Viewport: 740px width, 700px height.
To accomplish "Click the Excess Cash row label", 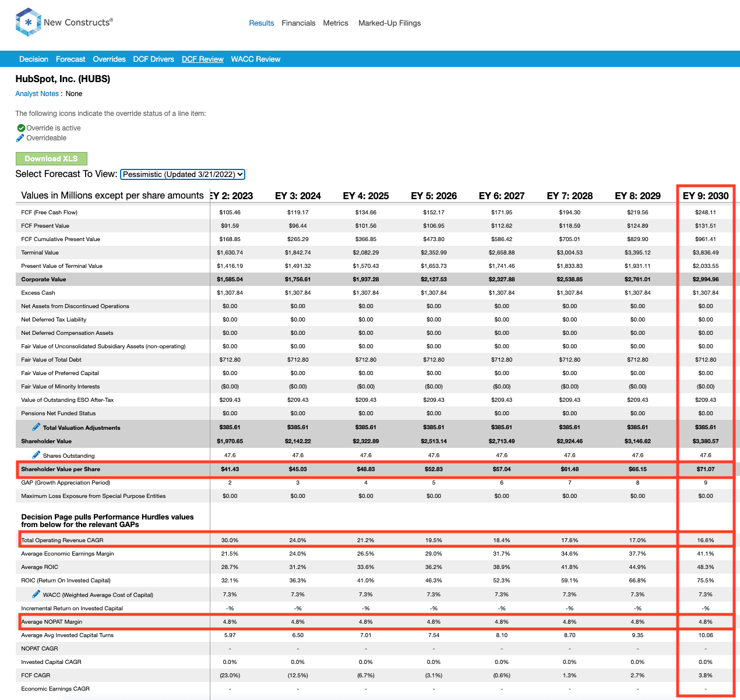I will click(x=38, y=293).
